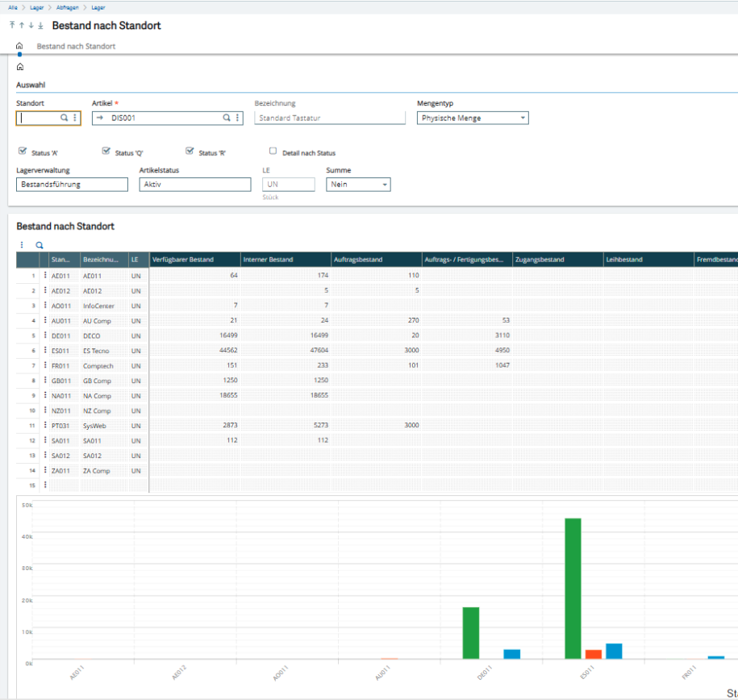Click the Zugangsbestand column header
The width and height of the screenshot is (738, 700).
558,260
